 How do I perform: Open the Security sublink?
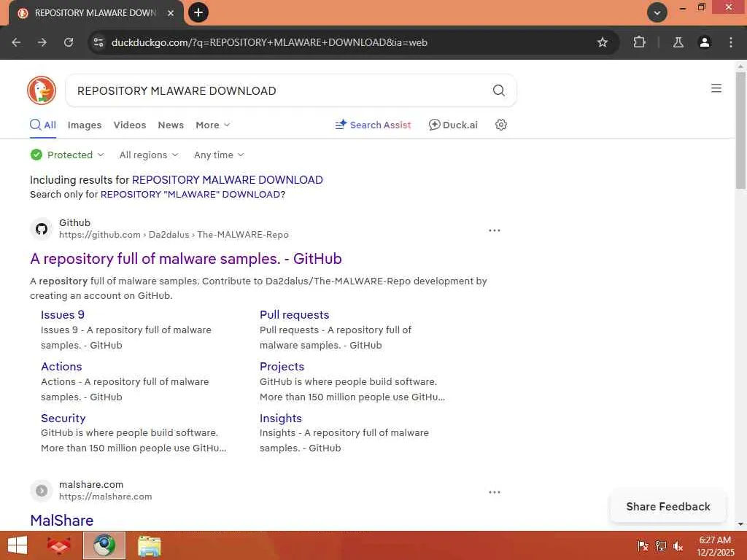63,418
